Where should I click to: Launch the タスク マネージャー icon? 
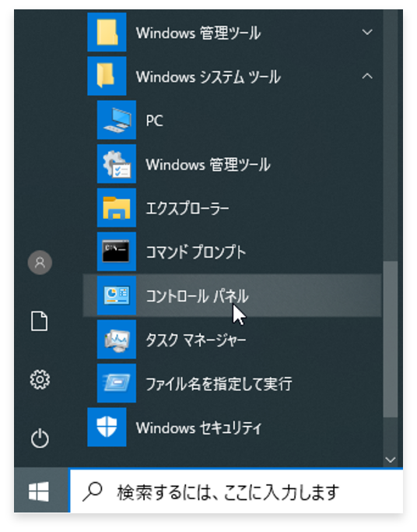[x=117, y=340]
